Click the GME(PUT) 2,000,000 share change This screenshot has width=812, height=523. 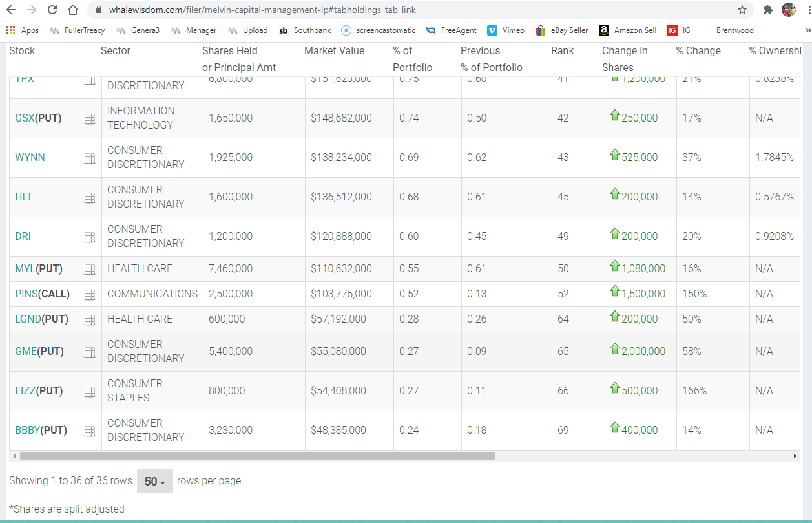638,350
